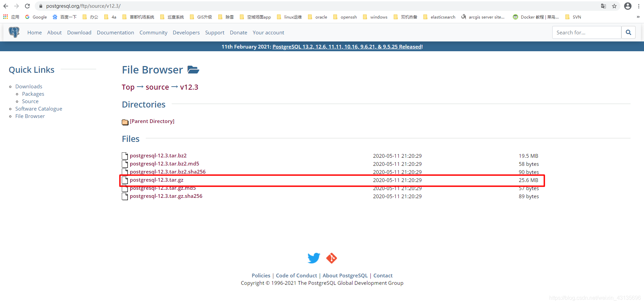Download postgresql-12.3.tar.bz2
Image resolution: width=644 pixels, height=304 pixels.
tap(158, 156)
